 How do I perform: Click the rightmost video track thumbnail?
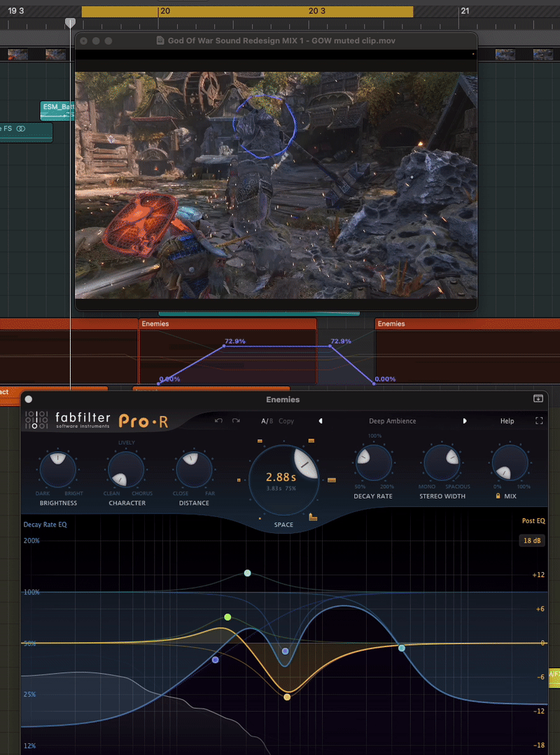coord(543,55)
